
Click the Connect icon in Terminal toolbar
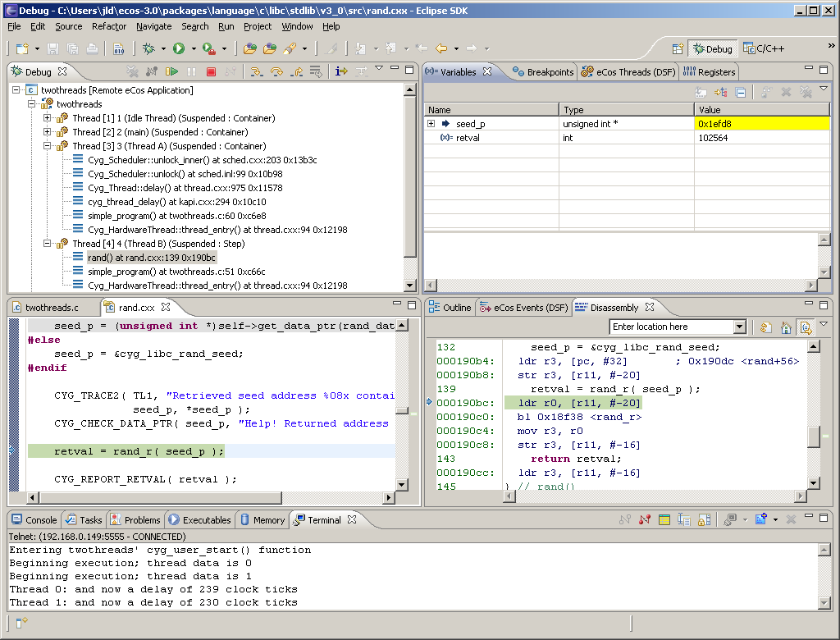coord(624,519)
